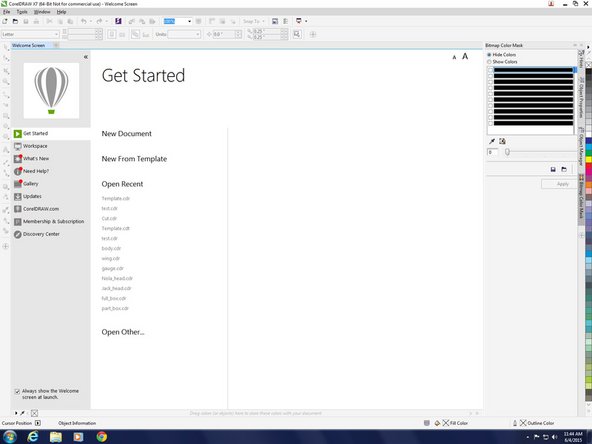Viewport: 592px width, 444px height.
Task: Click the No Color swatch above the palette
Action: (589, 65)
